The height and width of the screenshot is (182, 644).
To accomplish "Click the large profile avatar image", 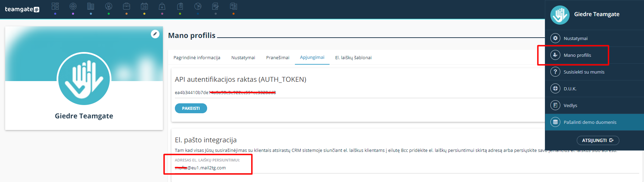I will tap(84, 79).
